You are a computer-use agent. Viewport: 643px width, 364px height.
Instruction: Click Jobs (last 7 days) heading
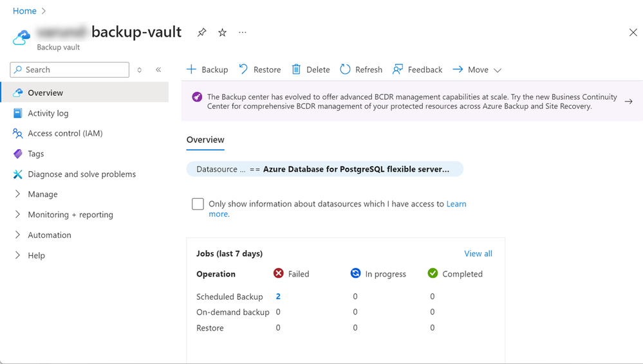(230, 254)
